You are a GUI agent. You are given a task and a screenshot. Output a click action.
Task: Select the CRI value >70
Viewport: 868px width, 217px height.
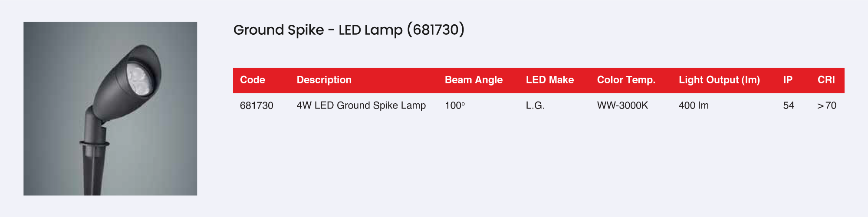click(826, 105)
